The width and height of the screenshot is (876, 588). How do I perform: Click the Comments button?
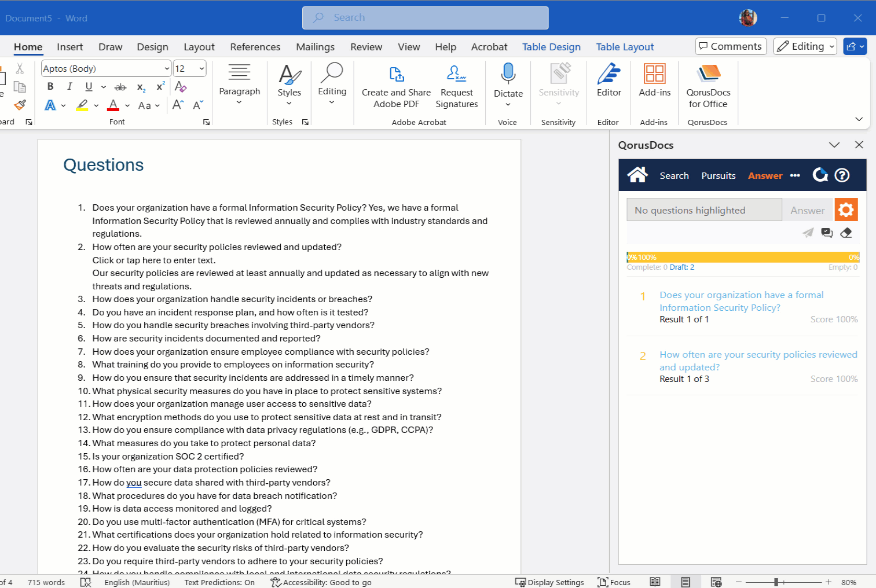[731, 46]
